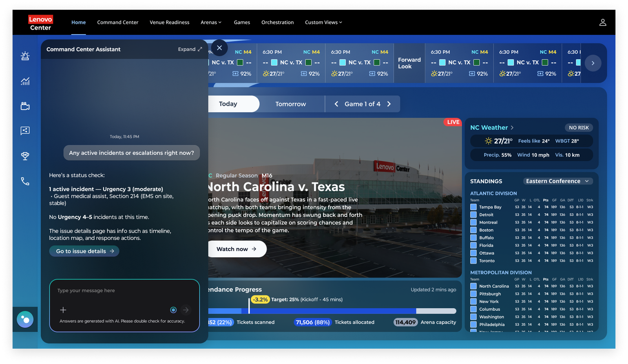628x364 pixels.
Task: Select Command Center in top navigation
Action: (118, 22)
